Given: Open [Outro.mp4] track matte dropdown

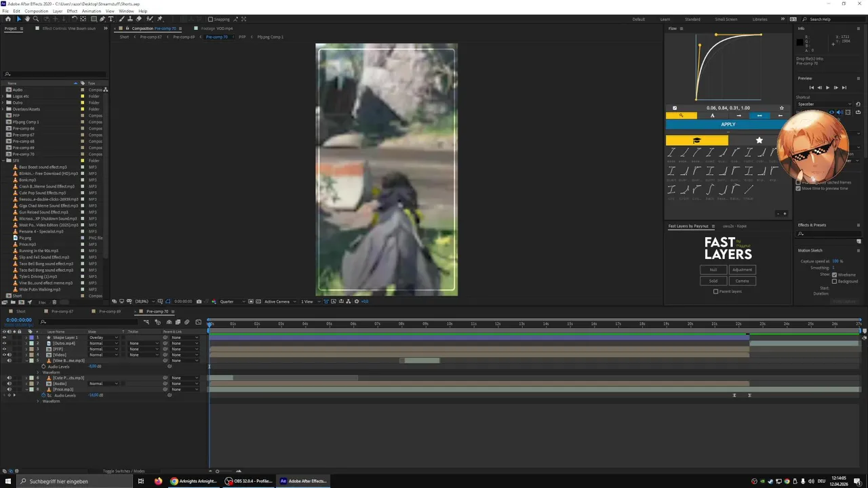Looking at the screenshot, I should (x=144, y=344).
